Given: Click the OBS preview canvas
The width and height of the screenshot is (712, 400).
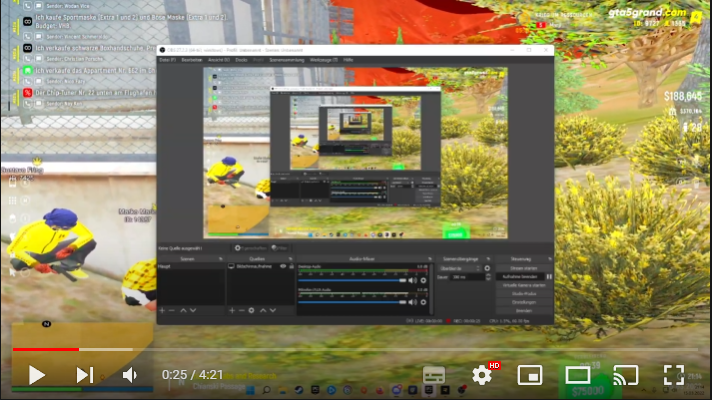Looking at the screenshot, I should pyautogui.click(x=355, y=153).
